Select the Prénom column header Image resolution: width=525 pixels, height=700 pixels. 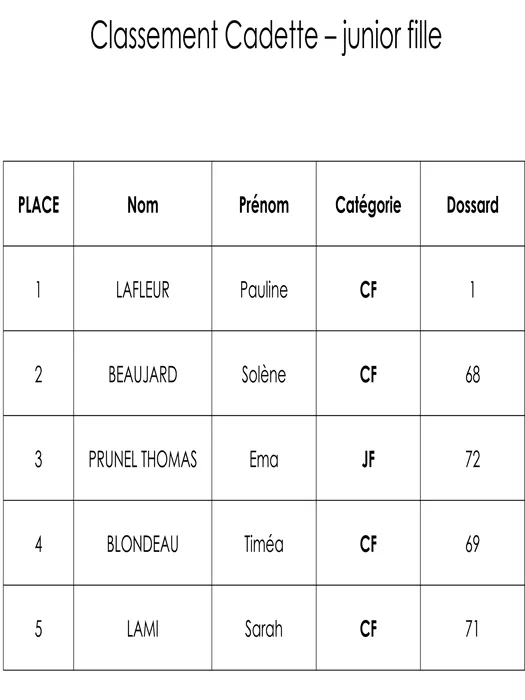coord(264,205)
